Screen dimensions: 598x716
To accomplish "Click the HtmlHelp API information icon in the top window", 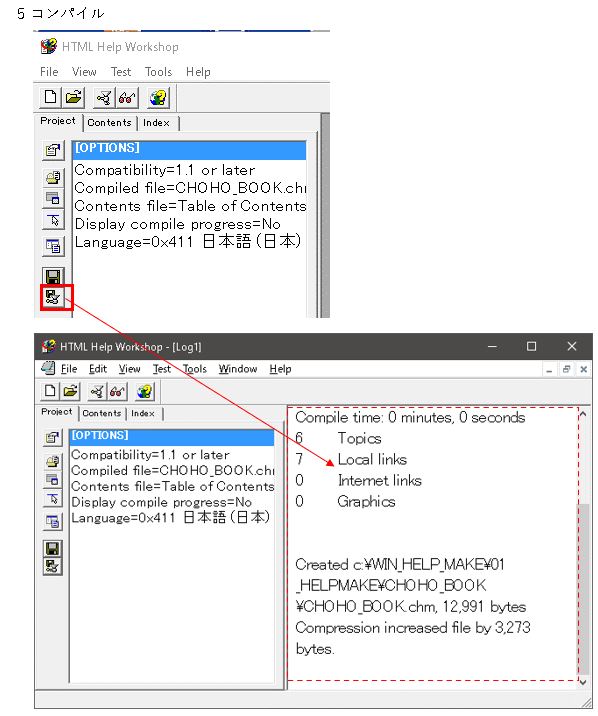I will click(x=53, y=220).
